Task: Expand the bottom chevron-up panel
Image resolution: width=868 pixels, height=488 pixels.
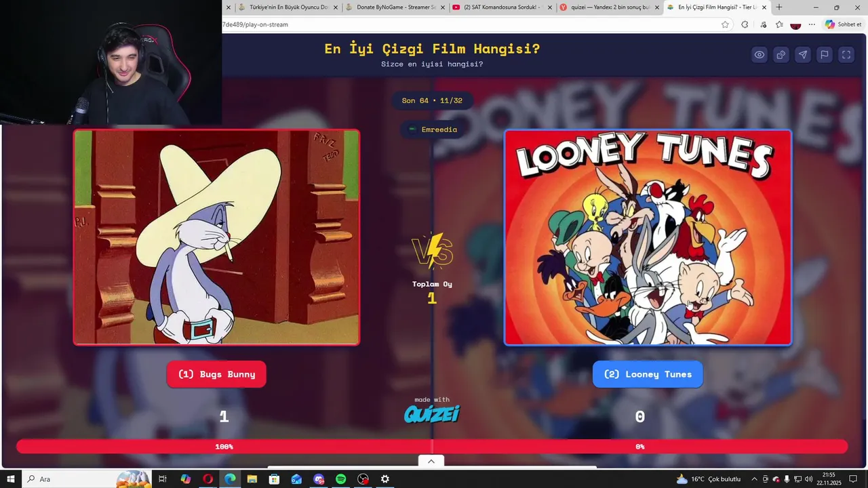Action: pos(431,461)
